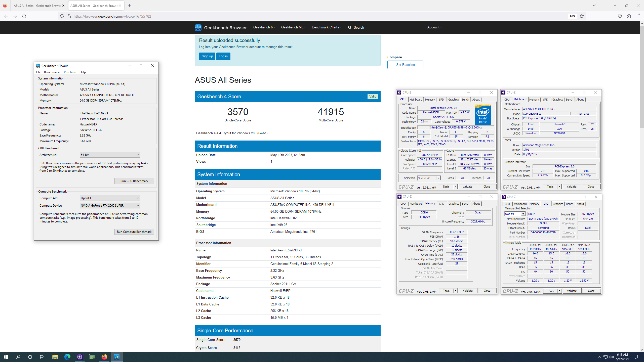Open File Explorer from taskbar
The width and height of the screenshot is (644, 362).
click(x=55, y=357)
